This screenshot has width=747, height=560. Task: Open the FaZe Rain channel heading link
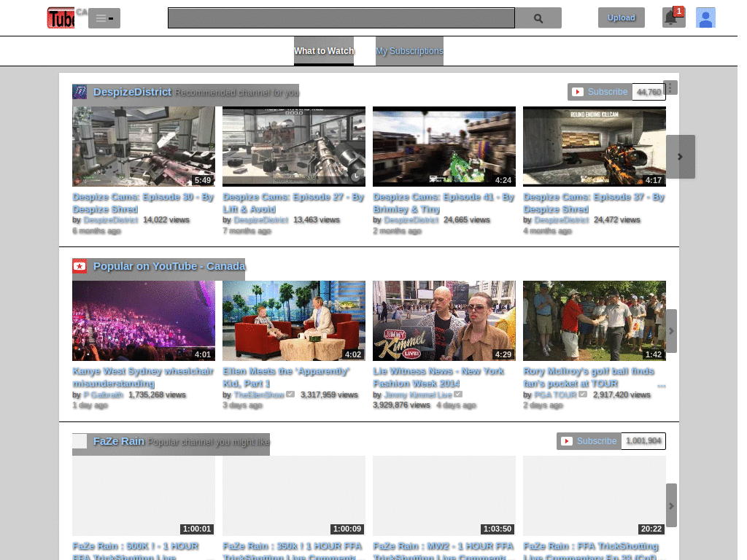coord(119,441)
